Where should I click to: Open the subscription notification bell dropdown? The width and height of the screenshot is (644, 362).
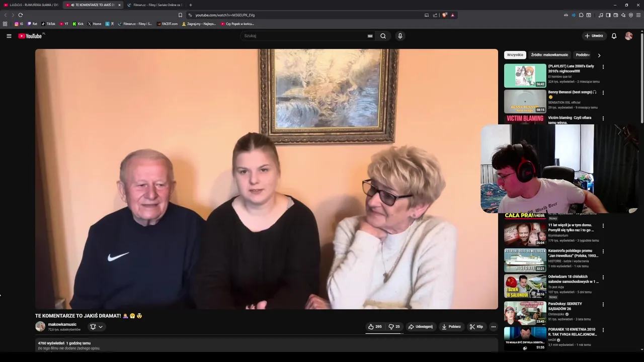(x=96, y=326)
